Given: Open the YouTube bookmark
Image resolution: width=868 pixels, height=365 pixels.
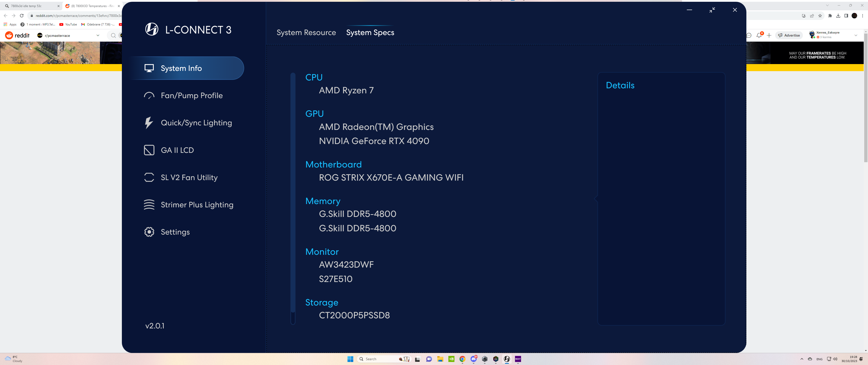Looking at the screenshot, I should tap(68, 24).
